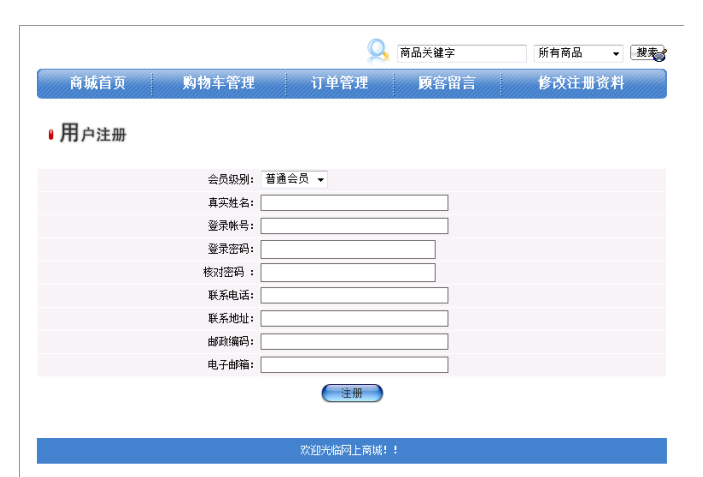The height and width of the screenshot is (477, 703).
Task: Go to 商城首页 in the navigation bar
Action: (x=98, y=83)
